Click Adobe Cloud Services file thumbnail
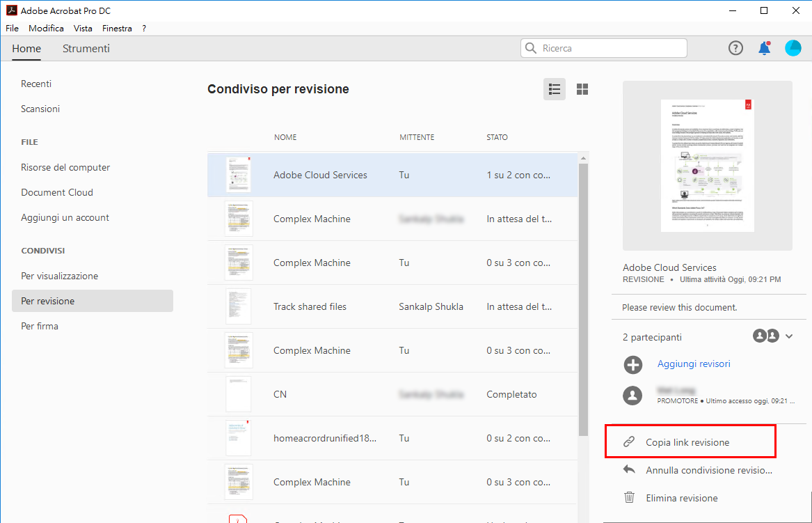812x523 pixels. pos(238,175)
